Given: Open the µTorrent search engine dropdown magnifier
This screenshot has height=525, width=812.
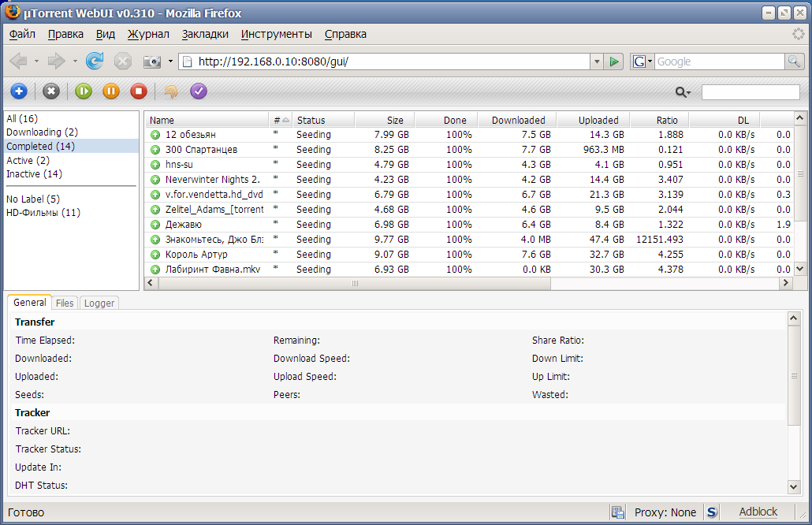Looking at the screenshot, I should pos(683,92).
